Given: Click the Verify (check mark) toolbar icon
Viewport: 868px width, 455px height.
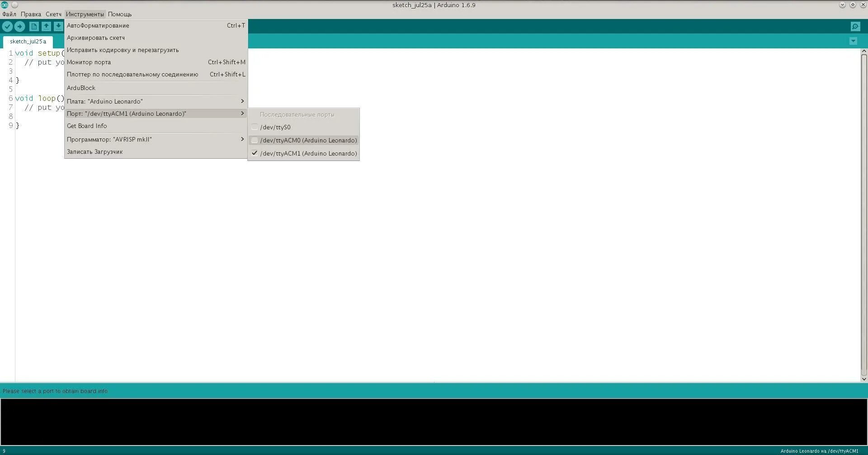Looking at the screenshot, I should pyautogui.click(x=7, y=26).
